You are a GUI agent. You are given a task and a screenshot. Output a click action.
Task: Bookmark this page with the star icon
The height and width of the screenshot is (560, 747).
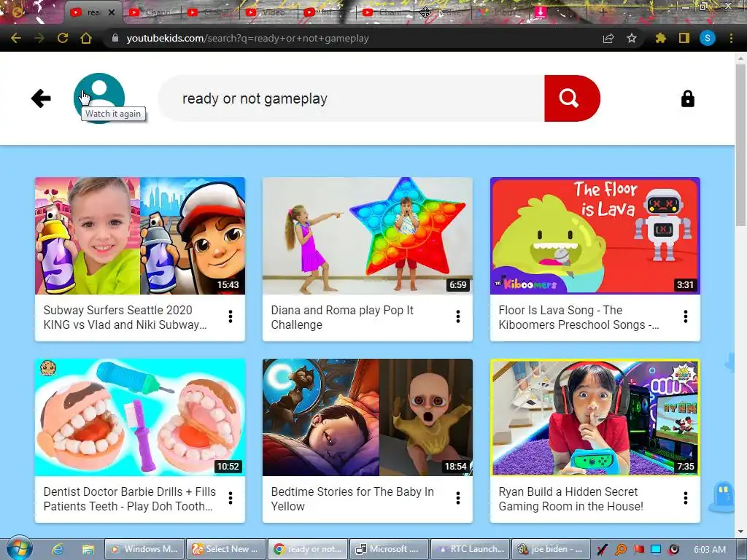tap(632, 38)
